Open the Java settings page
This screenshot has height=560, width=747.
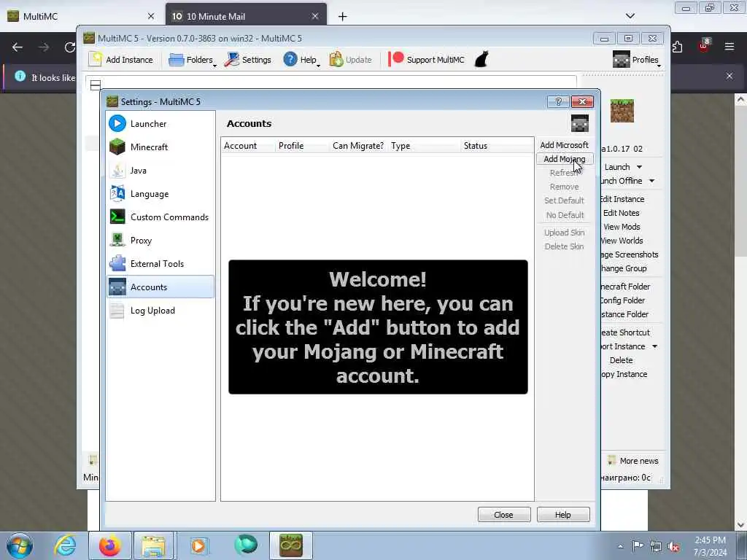[160, 171]
